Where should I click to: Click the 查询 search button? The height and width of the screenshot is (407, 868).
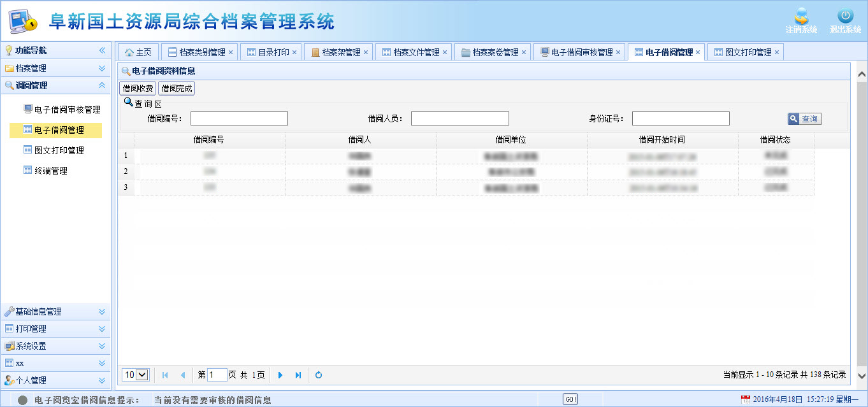tap(804, 118)
